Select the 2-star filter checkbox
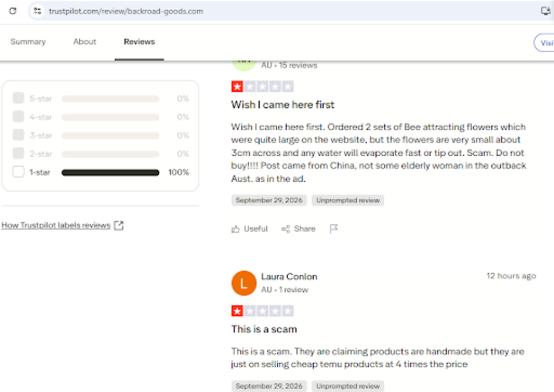 coord(18,153)
